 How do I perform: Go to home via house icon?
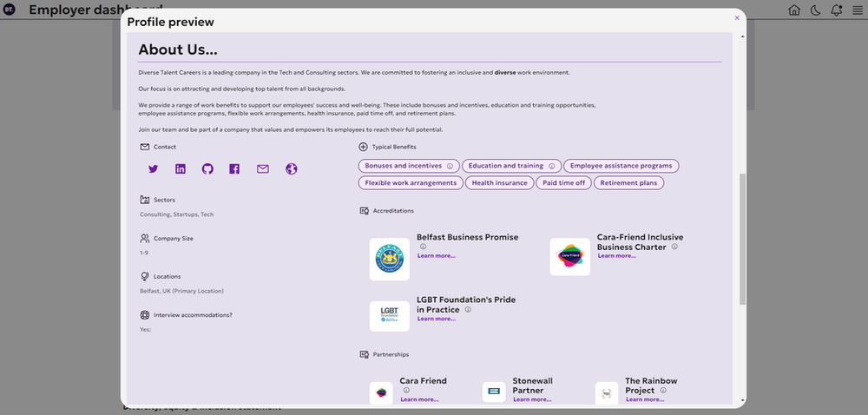(794, 10)
